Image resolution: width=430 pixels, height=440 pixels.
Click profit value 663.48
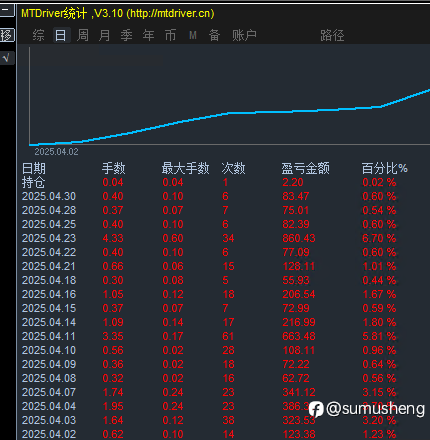coord(299,336)
